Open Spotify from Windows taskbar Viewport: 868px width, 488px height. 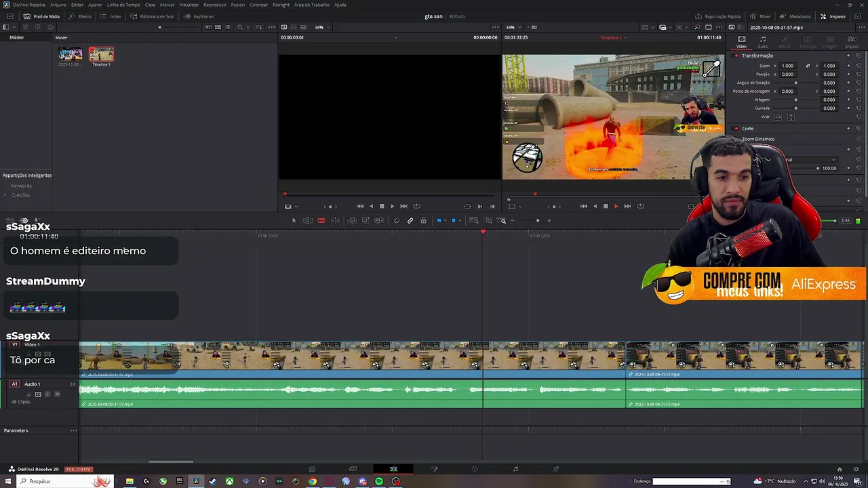click(378, 481)
